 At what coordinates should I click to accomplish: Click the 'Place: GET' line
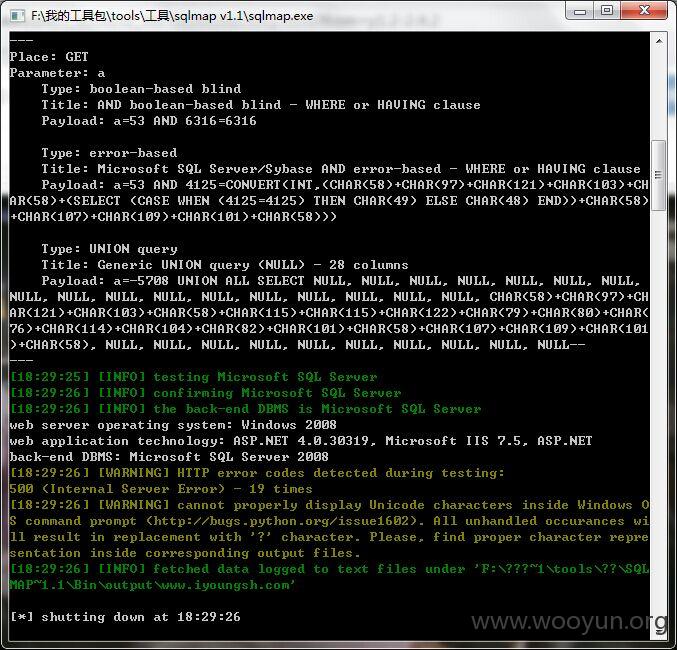click(49, 57)
